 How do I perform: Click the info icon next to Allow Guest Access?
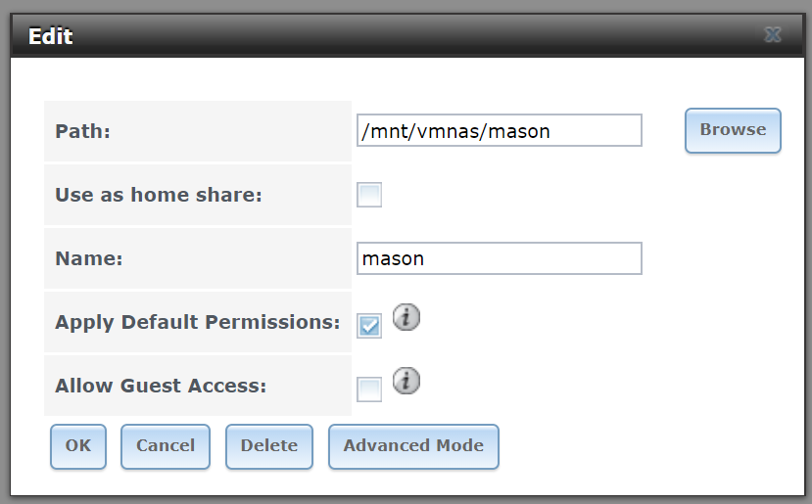pos(406,381)
